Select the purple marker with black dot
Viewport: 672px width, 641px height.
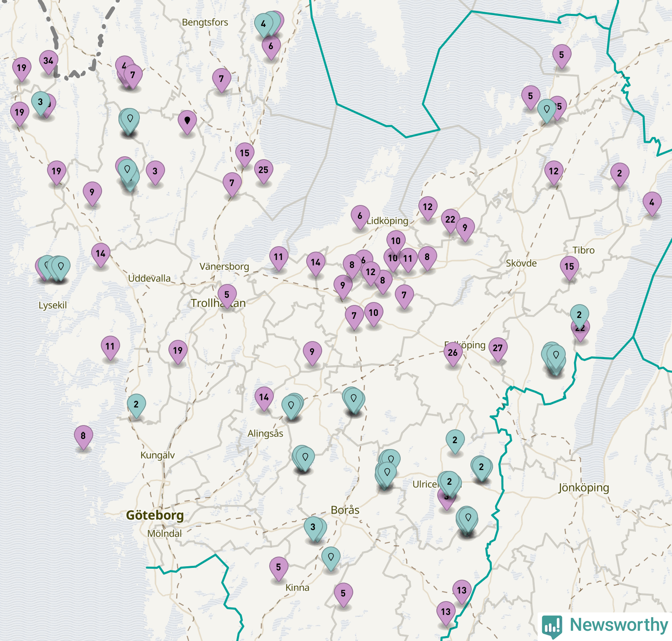click(187, 122)
